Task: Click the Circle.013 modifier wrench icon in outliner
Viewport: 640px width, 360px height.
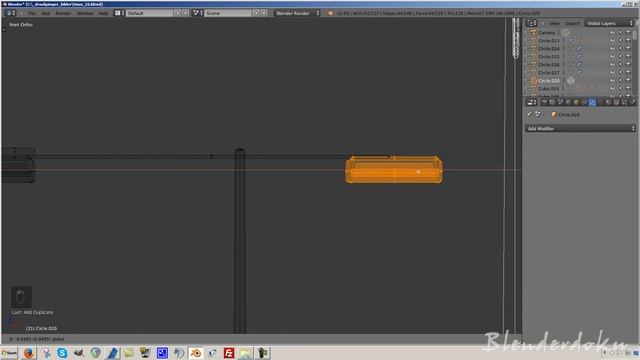Action: point(571,41)
